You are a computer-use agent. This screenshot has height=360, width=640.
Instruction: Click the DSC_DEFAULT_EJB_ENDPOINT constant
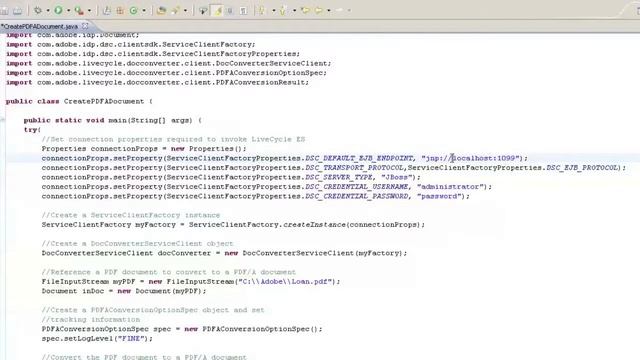pyautogui.click(x=359, y=158)
